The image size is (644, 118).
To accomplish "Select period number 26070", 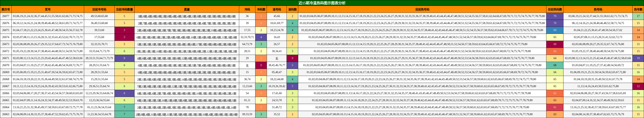I will [6, 65].
